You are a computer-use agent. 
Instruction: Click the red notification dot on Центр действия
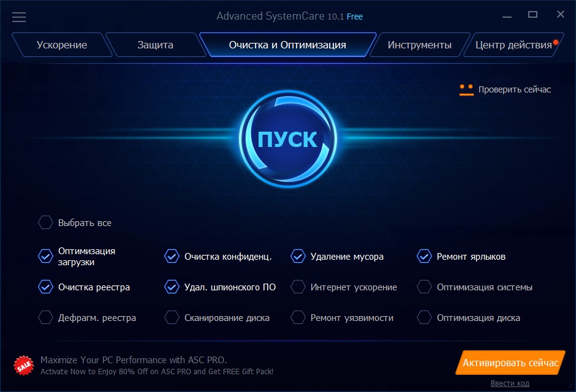(x=556, y=42)
